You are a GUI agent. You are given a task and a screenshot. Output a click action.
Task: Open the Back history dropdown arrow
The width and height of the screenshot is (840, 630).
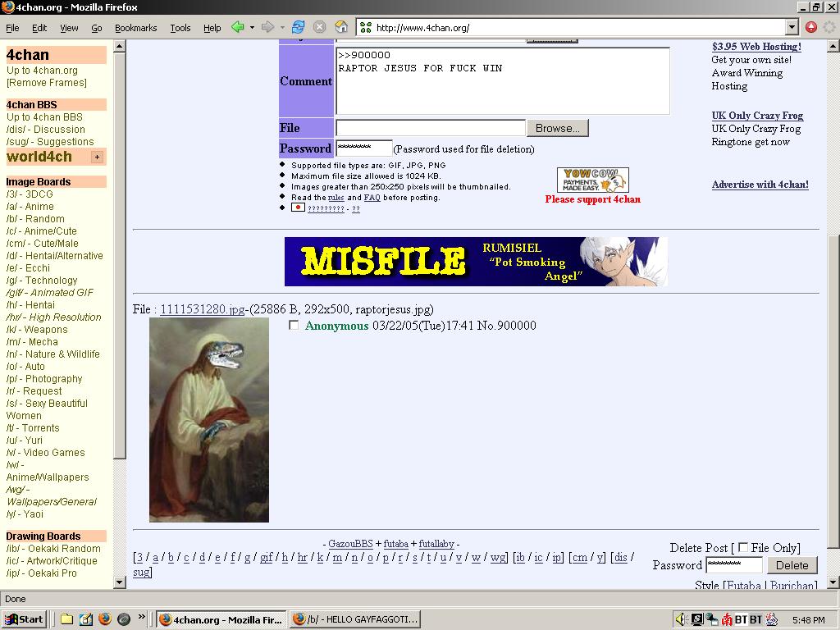tap(252, 27)
